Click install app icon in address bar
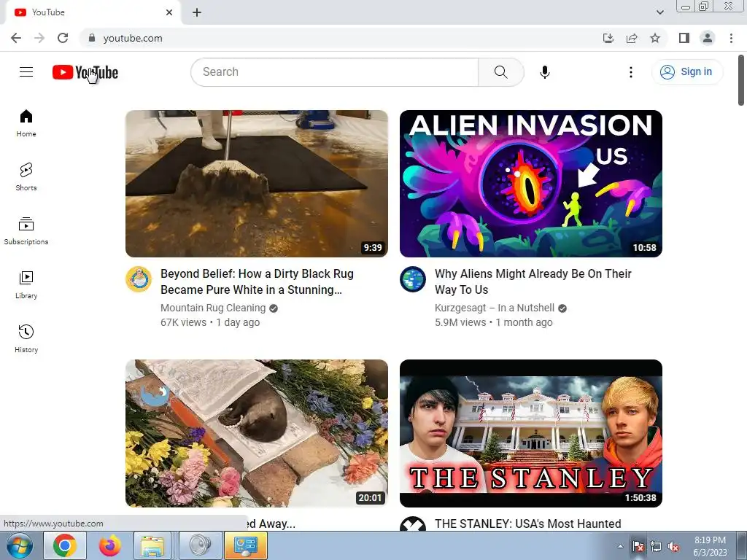Viewport: 747px width, 560px height. coord(608,38)
